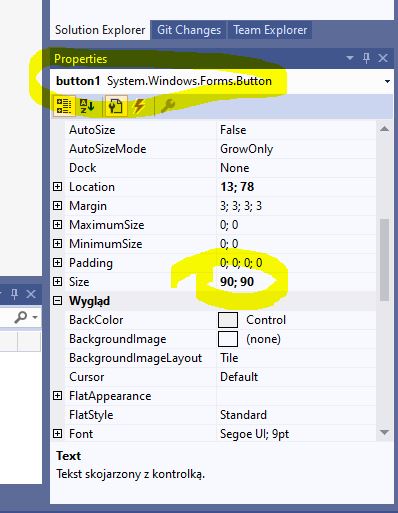Image resolution: width=398 pixels, height=513 pixels.
Task: Expand the MaximumSize property
Action: pyautogui.click(x=57, y=225)
